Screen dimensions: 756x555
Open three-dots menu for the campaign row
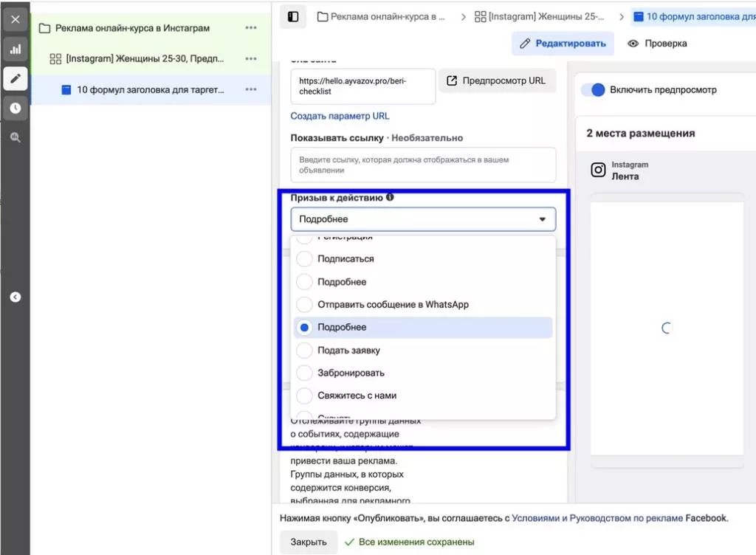pyautogui.click(x=251, y=28)
